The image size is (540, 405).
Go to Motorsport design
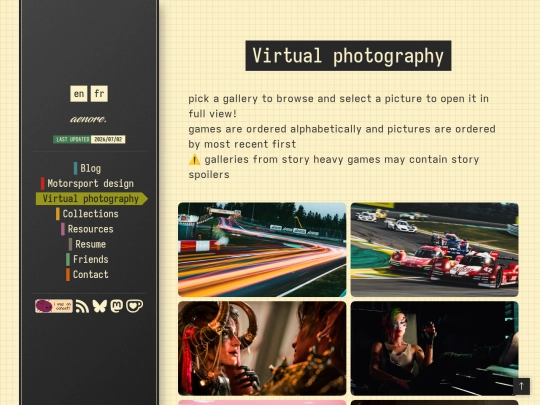[87, 184]
